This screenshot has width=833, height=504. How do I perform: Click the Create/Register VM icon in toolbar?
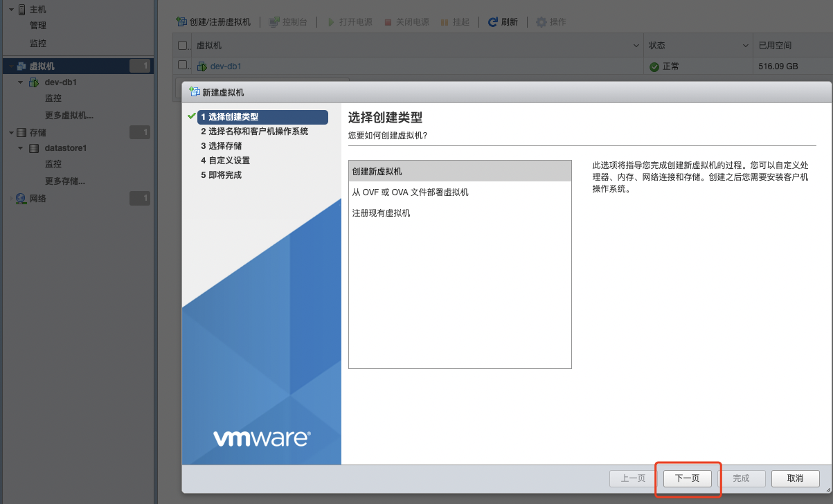182,22
